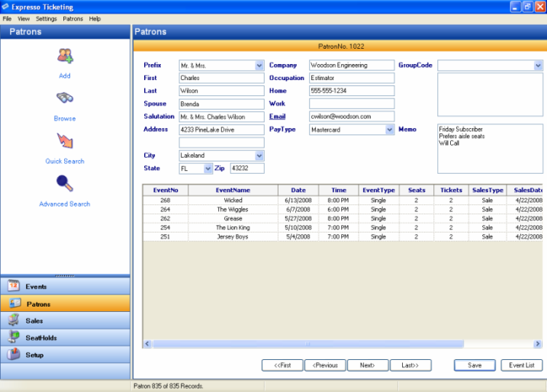
Task: Click the grid scroll right arrow
Action: click(x=538, y=344)
